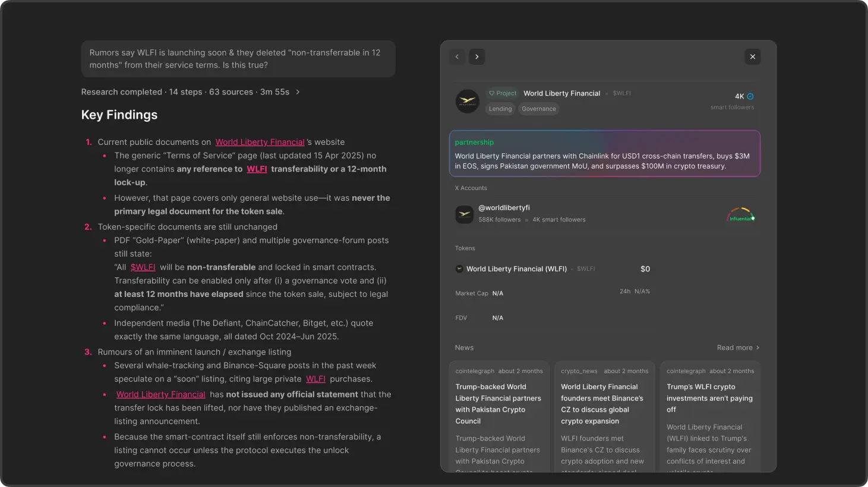Click the World Liberty Financial project logo
This screenshot has width=868, height=487.
tap(467, 102)
